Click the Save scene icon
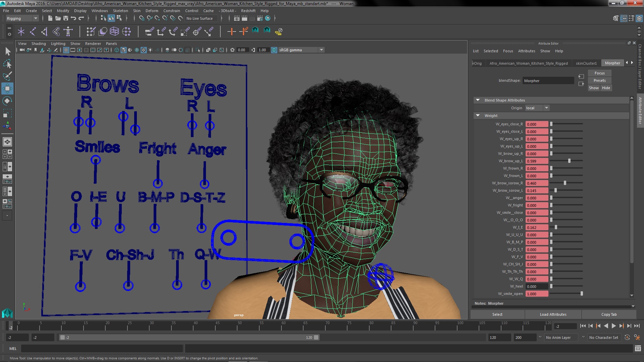This screenshot has width=644, height=362. [66, 18]
